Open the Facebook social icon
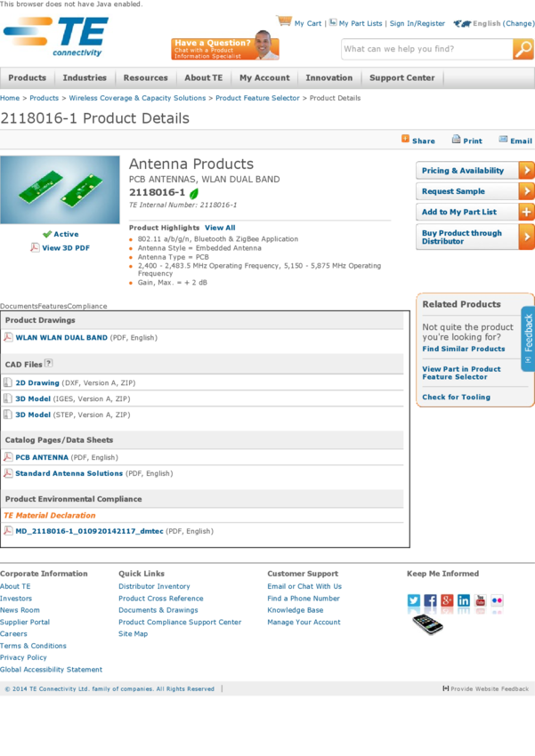535x756 pixels. coord(430,600)
